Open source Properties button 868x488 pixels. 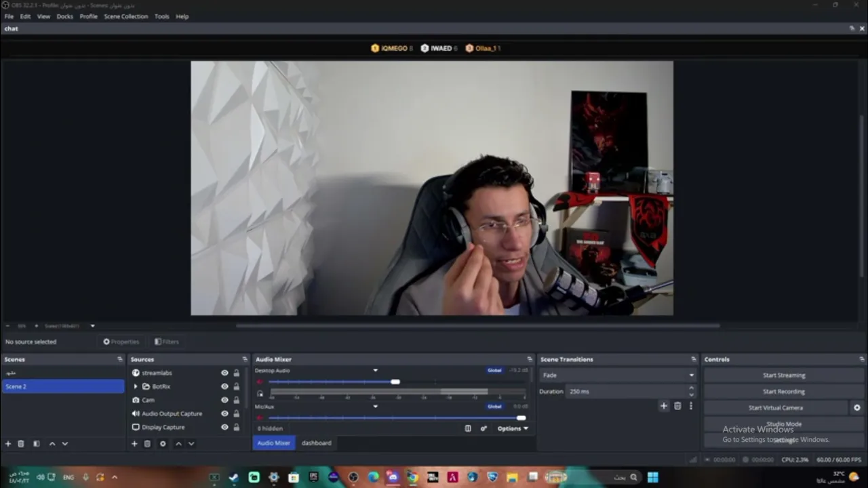point(121,342)
